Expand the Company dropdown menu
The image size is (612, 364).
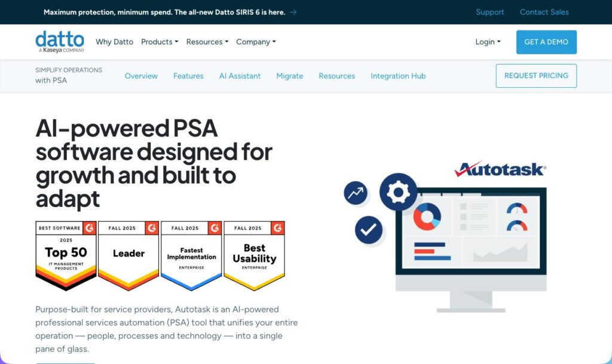click(256, 42)
